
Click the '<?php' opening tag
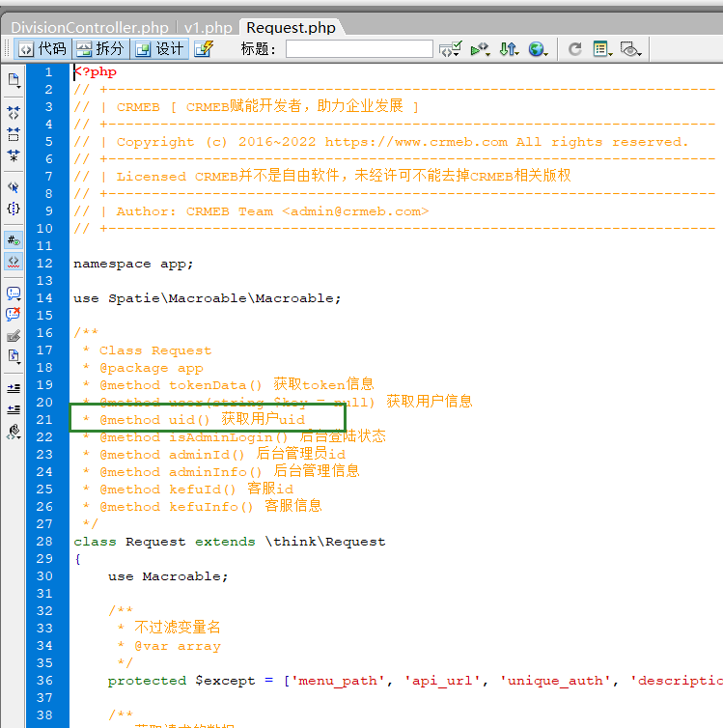(x=96, y=72)
